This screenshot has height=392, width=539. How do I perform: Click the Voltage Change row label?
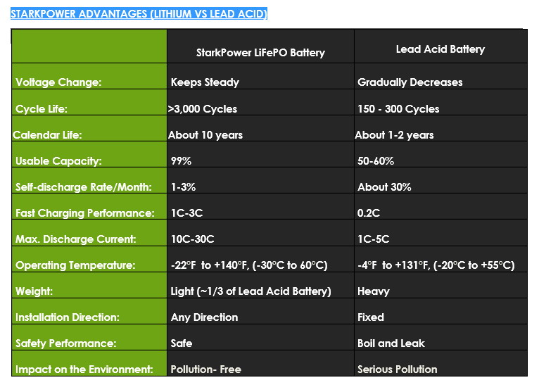point(58,82)
